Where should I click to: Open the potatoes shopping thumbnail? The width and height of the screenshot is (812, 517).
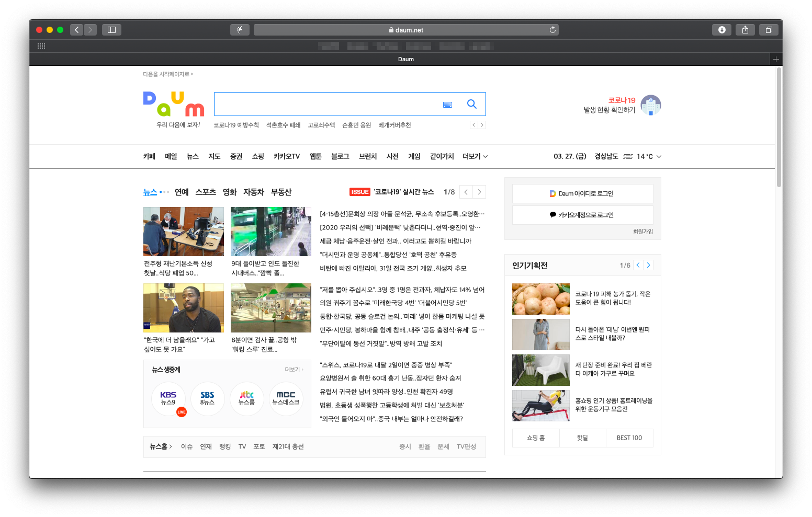pos(541,299)
